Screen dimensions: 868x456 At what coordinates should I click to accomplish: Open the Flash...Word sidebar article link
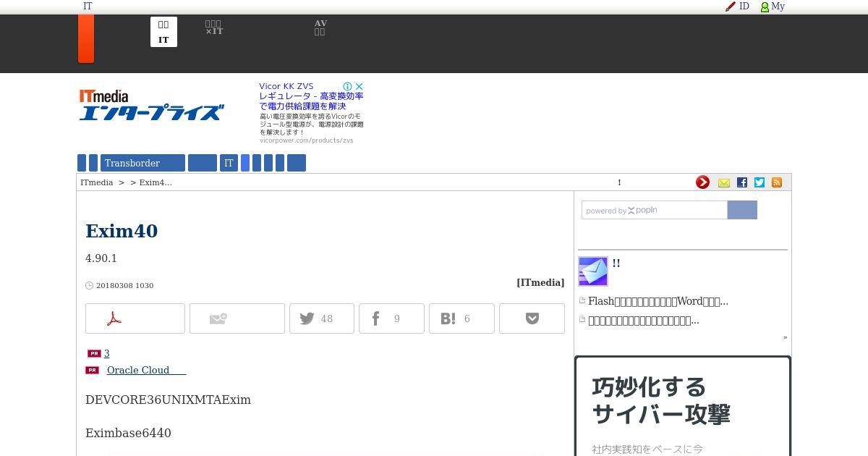(658, 301)
